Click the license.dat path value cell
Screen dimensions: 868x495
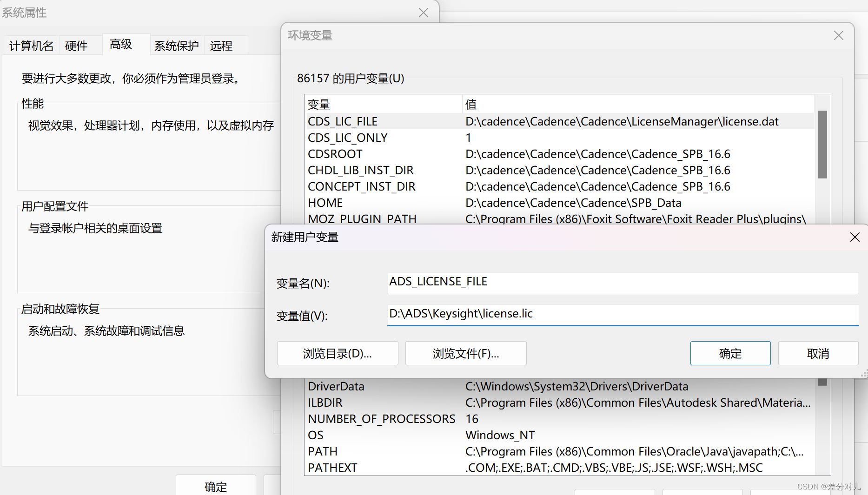coord(622,121)
